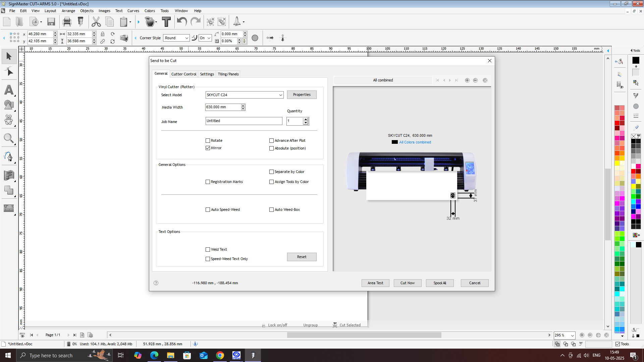The width and height of the screenshot is (644, 362).
Task: Switch to the Cutter Control tab
Action: [184, 74]
